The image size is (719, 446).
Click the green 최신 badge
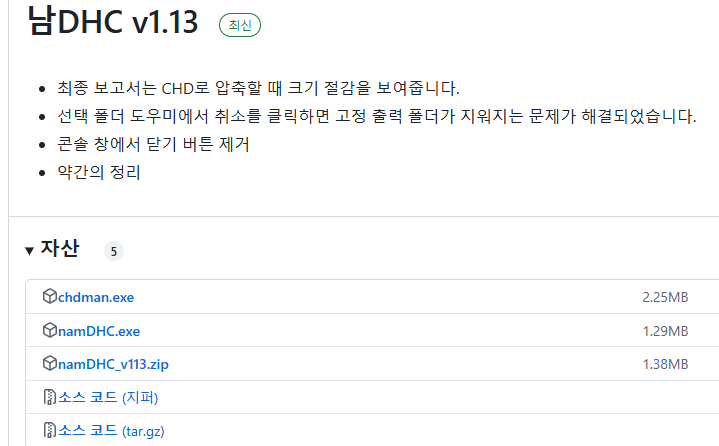coord(240,25)
